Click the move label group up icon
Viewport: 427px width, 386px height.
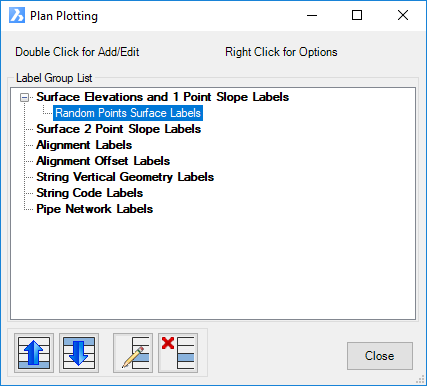34,353
